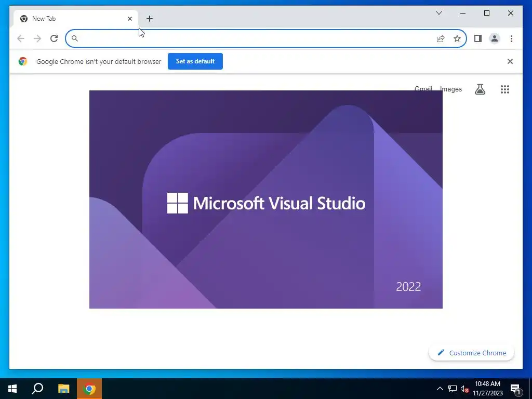The height and width of the screenshot is (399, 532).
Task: Show hidden system tray icons
Action: click(x=440, y=389)
